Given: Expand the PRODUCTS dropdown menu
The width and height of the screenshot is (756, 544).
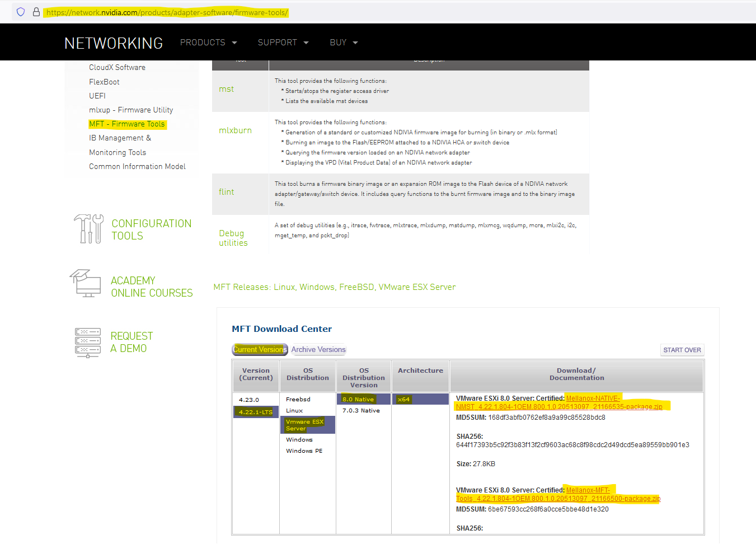Looking at the screenshot, I should (208, 43).
